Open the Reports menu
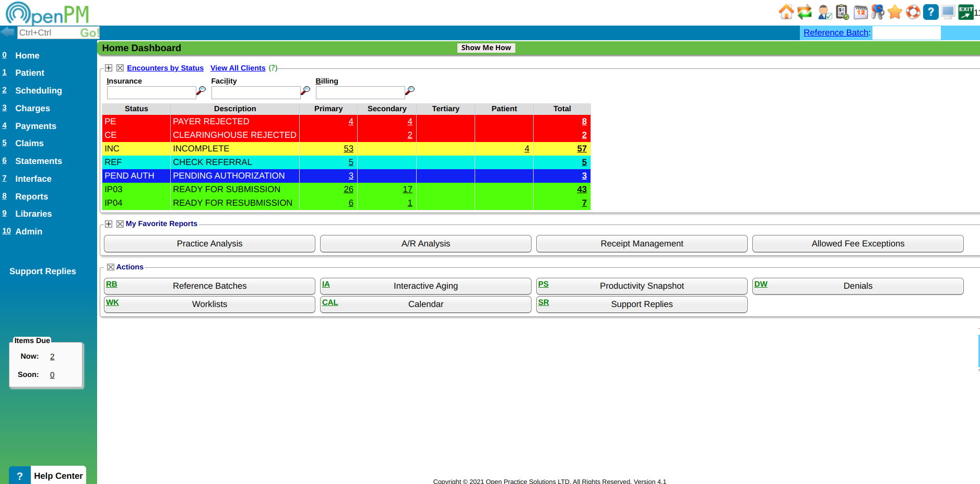This screenshot has height=484, width=980. (x=31, y=196)
